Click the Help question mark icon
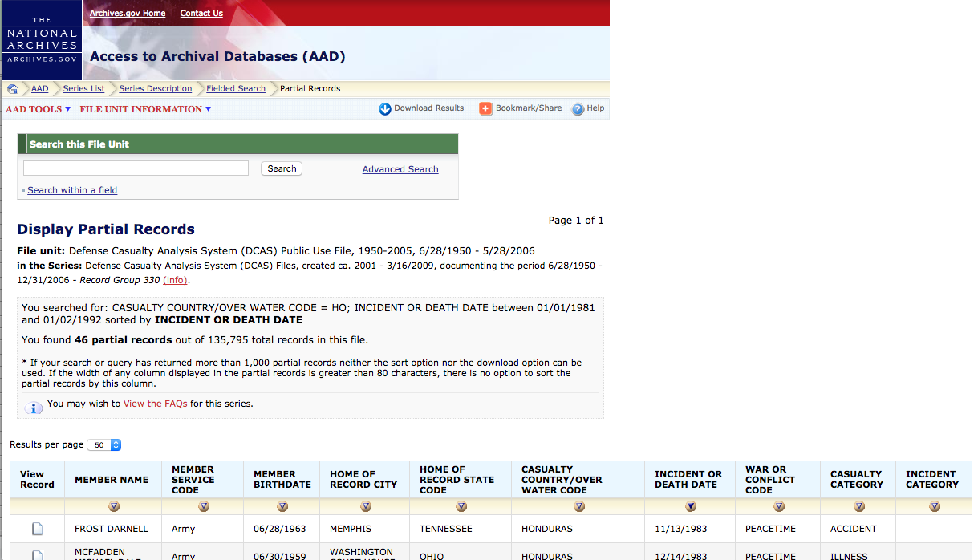The height and width of the screenshot is (560, 978). pyautogui.click(x=578, y=109)
